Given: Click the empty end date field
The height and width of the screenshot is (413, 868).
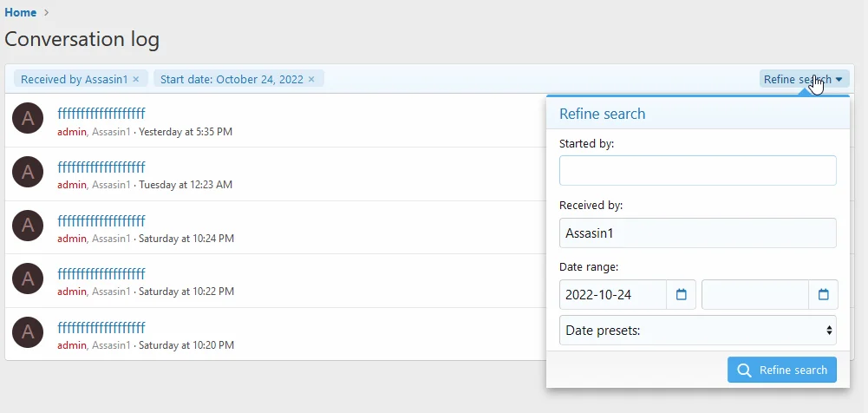Looking at the screenshot, I should 754,295.
